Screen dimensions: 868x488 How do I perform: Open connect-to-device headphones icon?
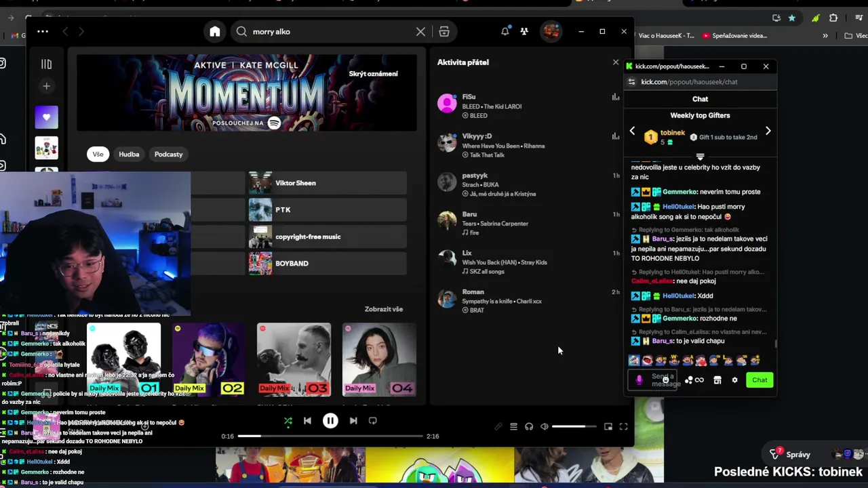click(529, 426)
